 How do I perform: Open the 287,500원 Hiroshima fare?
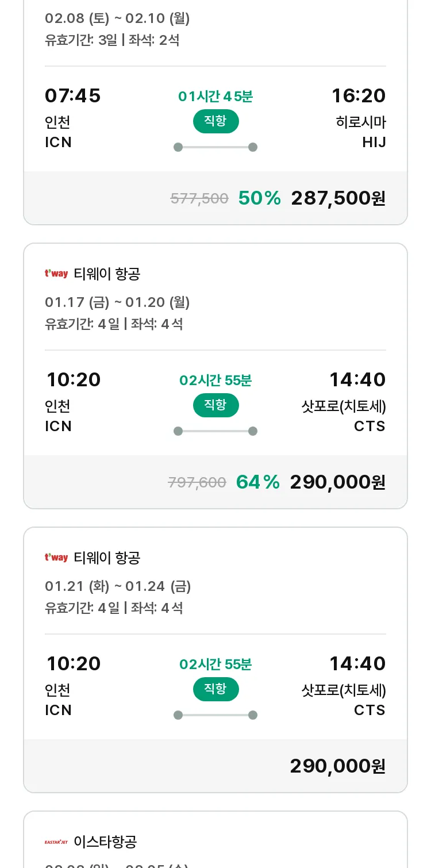tap(338, 198)
